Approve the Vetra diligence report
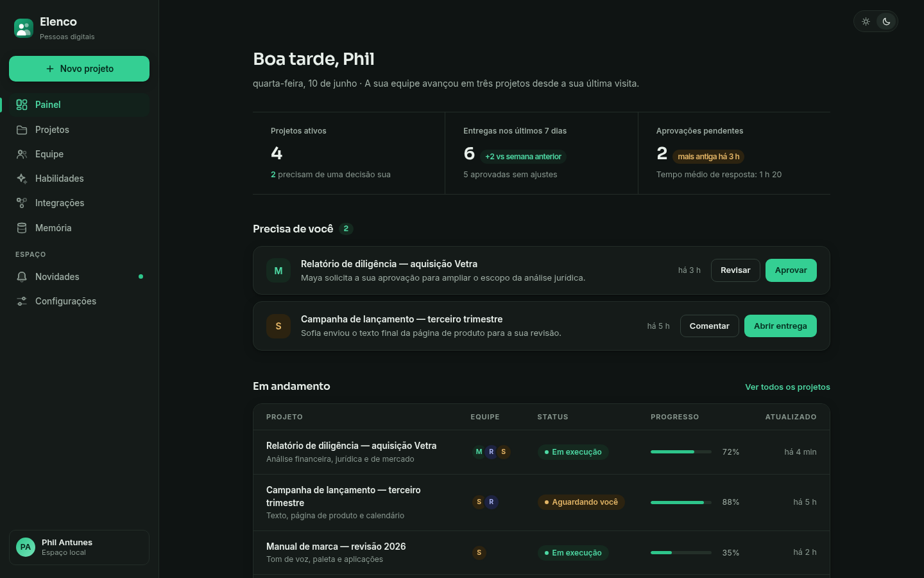Viewport: 924px width, 578px height. 791,270
